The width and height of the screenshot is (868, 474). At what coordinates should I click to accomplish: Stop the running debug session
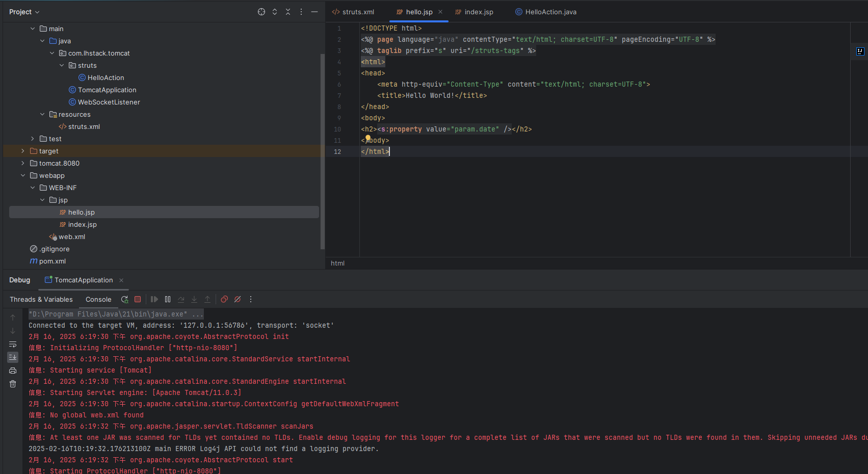click(138, 300)
